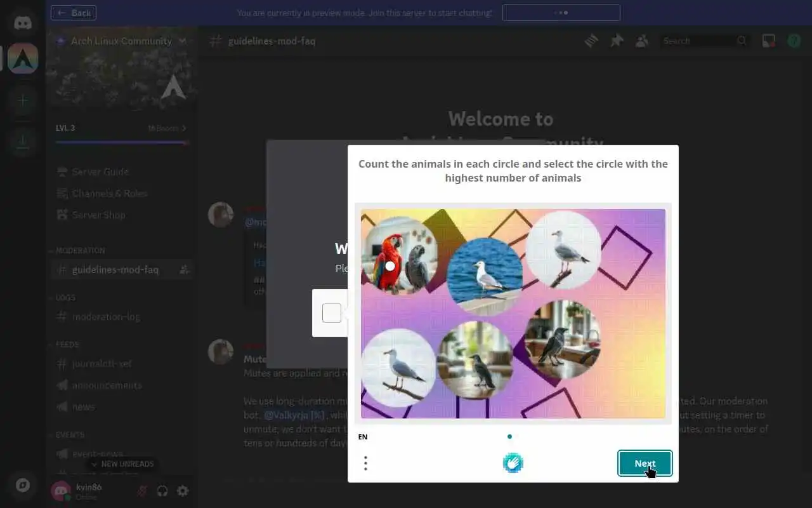The image size is (812, 508).
Task: Show pinned messages pin icon
Action: [617, 41]
